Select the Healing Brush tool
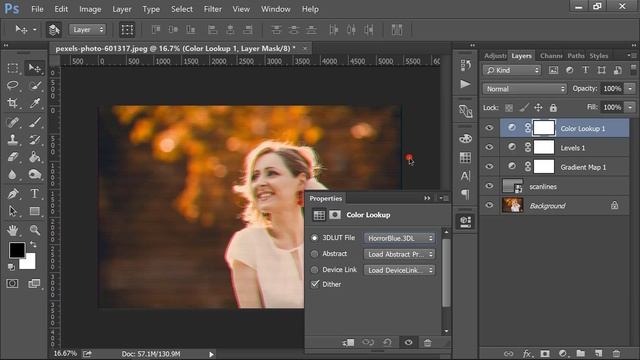 pyautogui.click(x=13, y=122)
